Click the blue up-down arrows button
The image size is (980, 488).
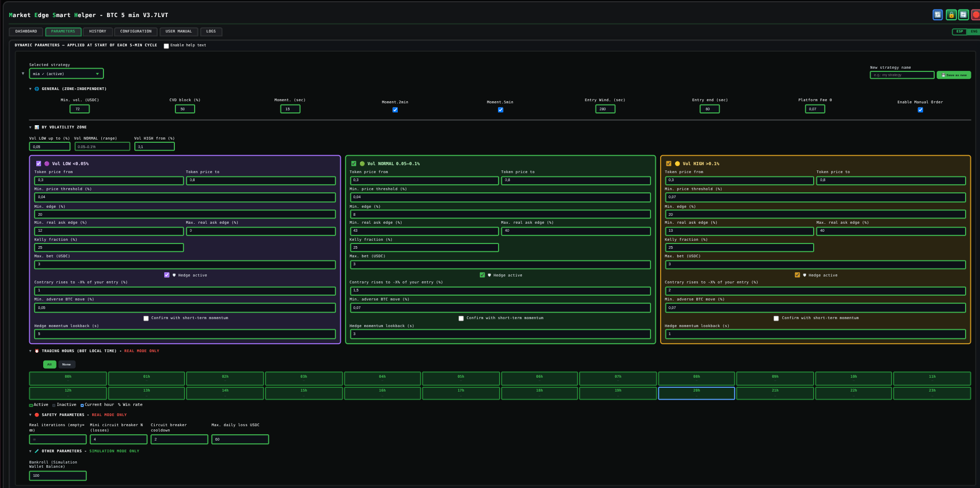937,15
